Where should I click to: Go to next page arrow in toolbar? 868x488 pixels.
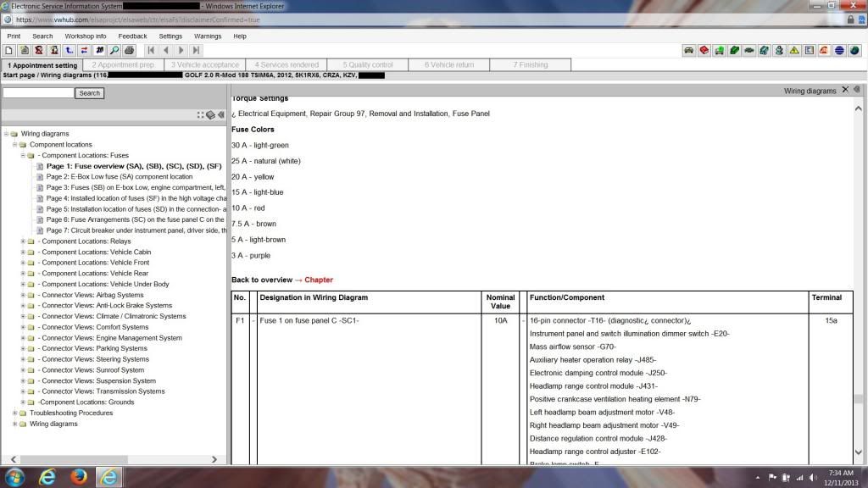pyautogui.click(x=181, y=50)
